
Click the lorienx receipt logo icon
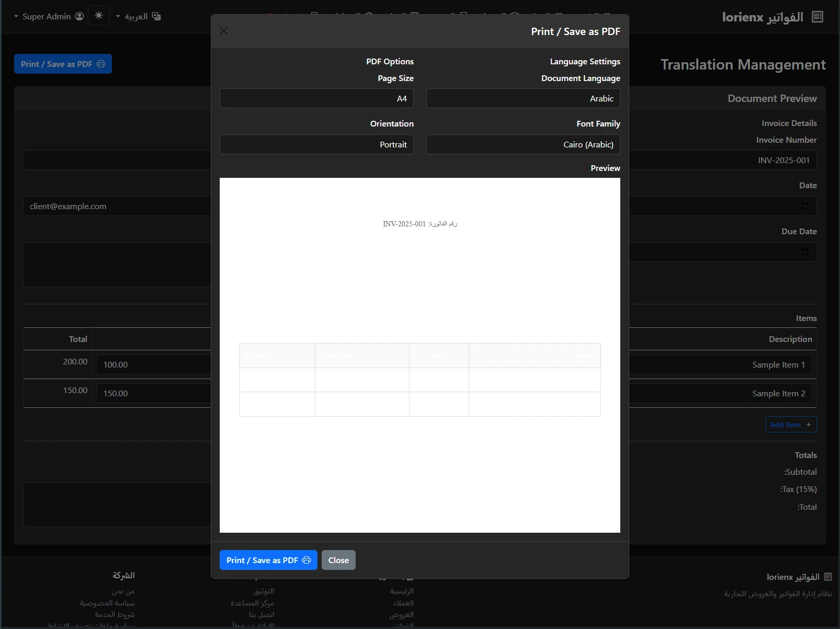817,16
